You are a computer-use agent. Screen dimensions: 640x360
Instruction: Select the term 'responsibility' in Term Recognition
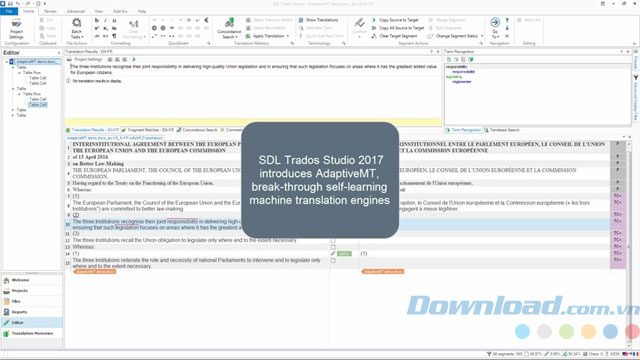[x=456, y=67]
